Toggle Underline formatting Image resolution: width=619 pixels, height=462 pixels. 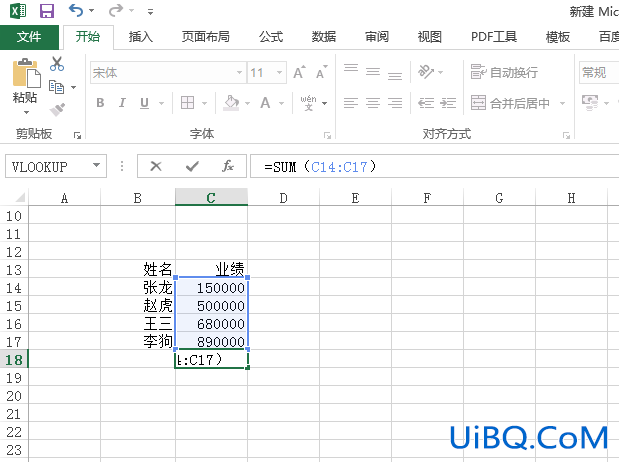click(x=144, y=103)
